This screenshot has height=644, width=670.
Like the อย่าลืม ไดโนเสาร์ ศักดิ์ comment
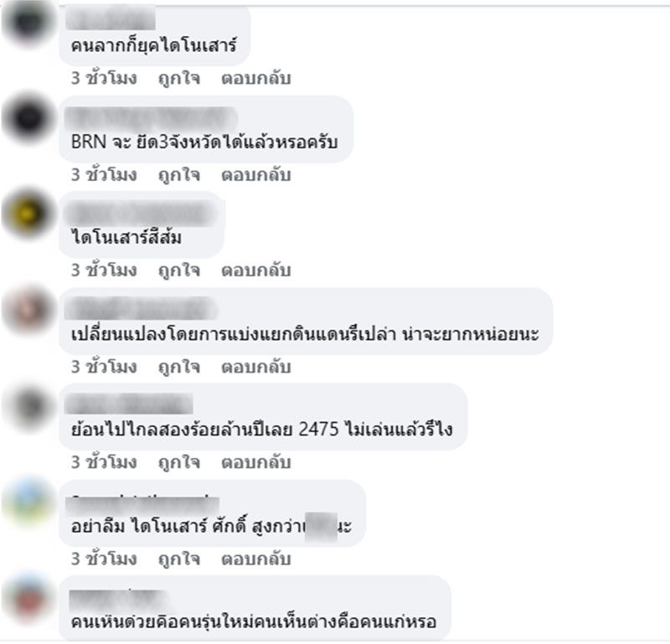[x=179, y=559]
